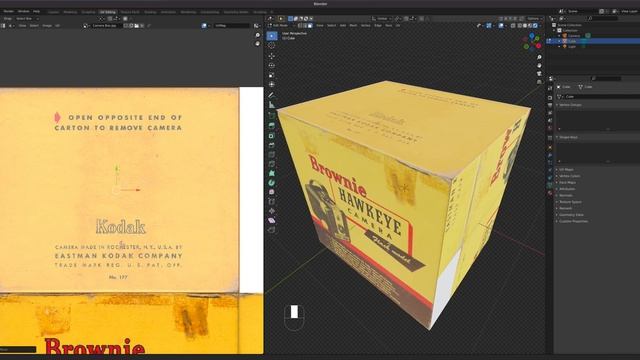This screenshot has height=360, width=640.
Task: Open the Window menu
Action: [x=23, y=11]
